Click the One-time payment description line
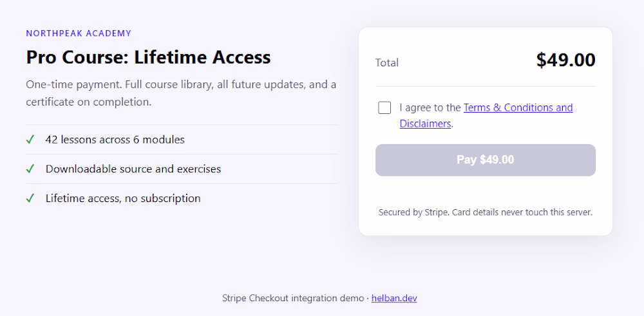 tap(181, 85)
